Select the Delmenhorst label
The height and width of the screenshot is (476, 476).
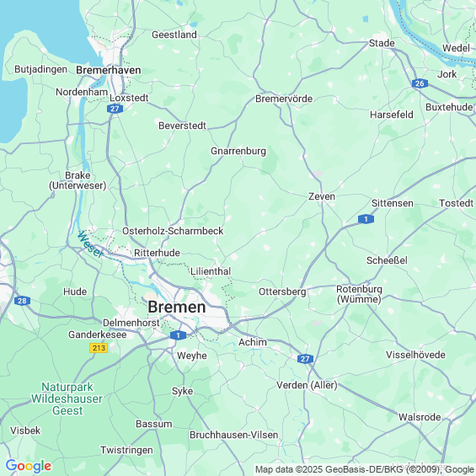click(131, 323)
